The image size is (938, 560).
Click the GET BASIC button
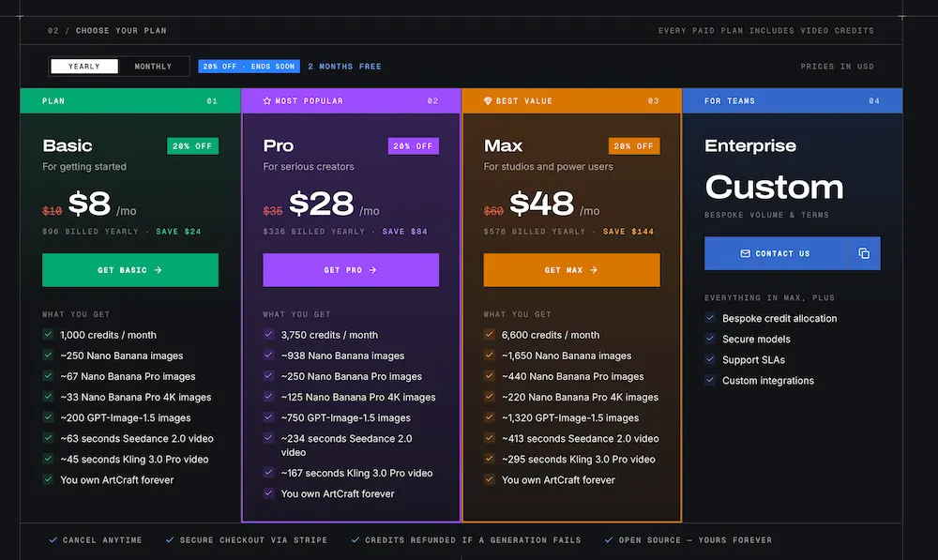130,270
